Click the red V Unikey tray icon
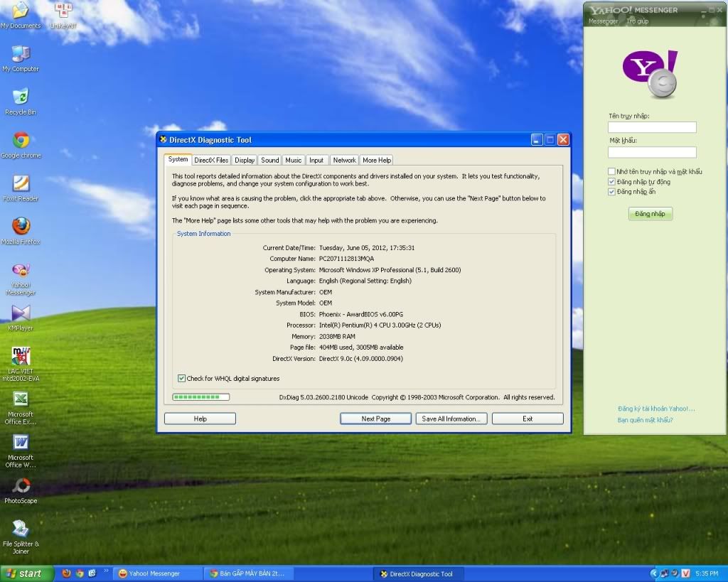 click(686, 573)
